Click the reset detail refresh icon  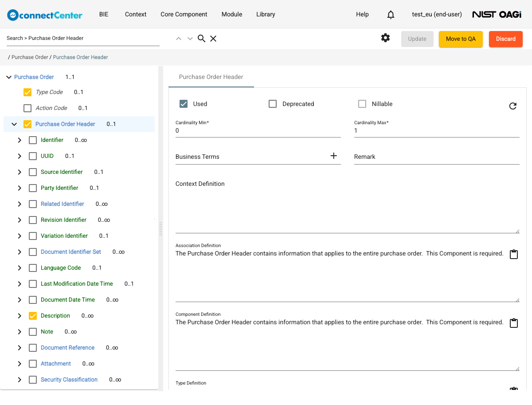click(513, 106)
